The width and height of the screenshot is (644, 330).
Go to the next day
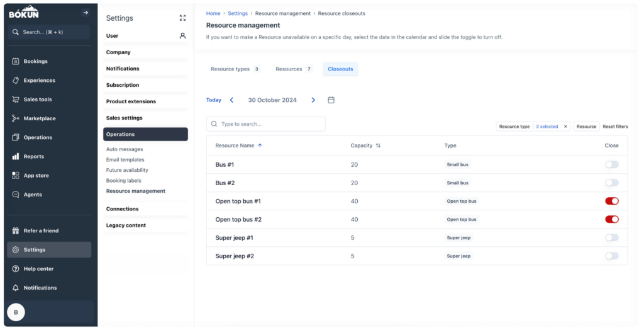tap(313, 100)
